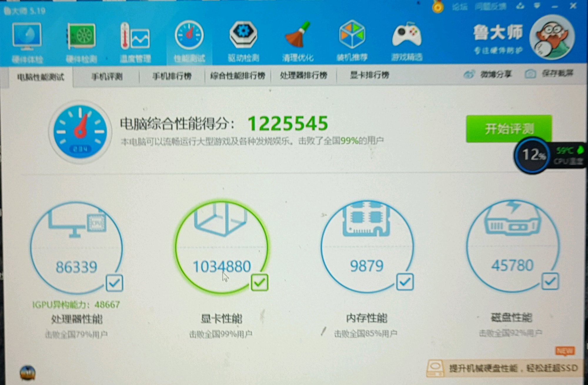Open the 问题反馈 feedback link
Image resolution: width=588 pixels, height=385 pixels.
click(x=490, y=6)
